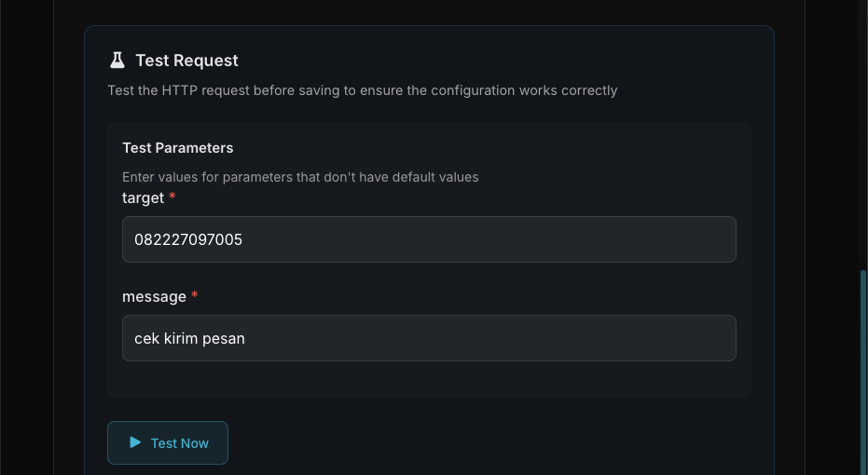Select the Test Request heading

186,61
